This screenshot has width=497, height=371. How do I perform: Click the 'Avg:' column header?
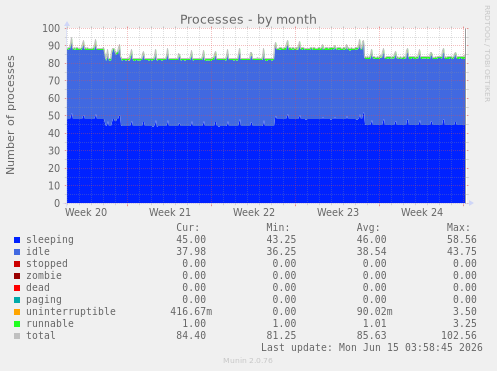point(368,228)
